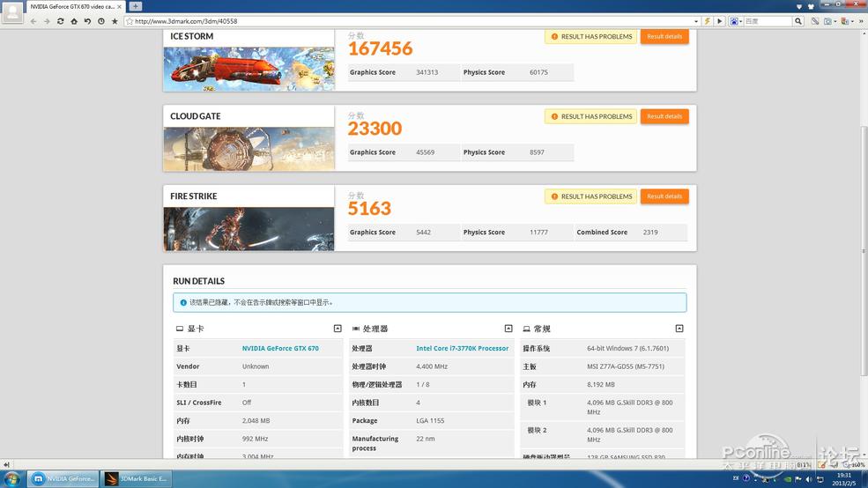Viewport: 868px width, 488px height.
Task: Bookmark page with outline star in address bar
Action: pyautogui.click(x=130, y=21)
